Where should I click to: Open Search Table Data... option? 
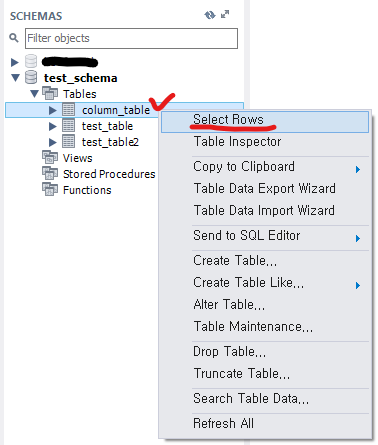251,398
